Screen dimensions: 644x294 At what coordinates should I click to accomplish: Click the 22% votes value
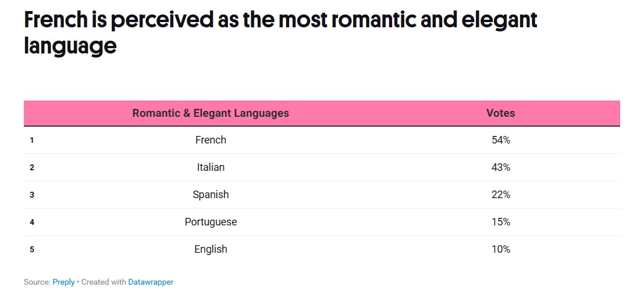(500, 195)
